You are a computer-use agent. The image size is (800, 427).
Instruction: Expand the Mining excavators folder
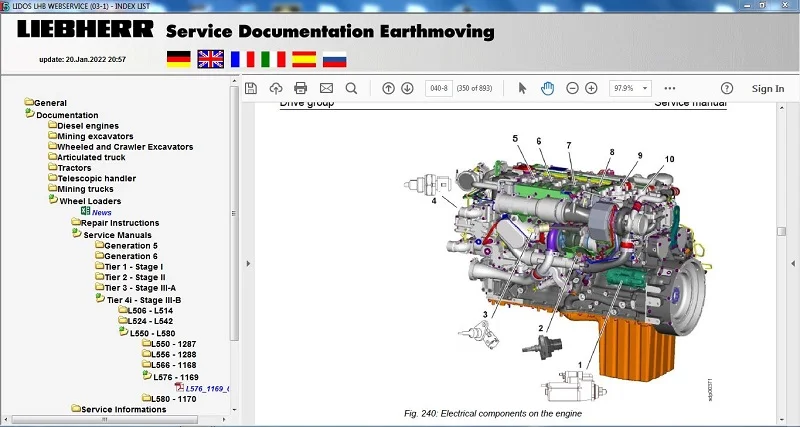91,136
